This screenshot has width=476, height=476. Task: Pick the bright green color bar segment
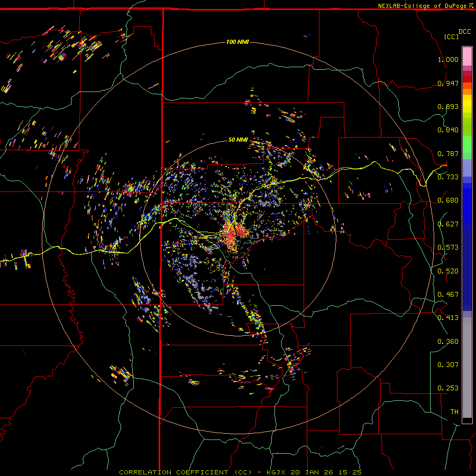[467, 144]
